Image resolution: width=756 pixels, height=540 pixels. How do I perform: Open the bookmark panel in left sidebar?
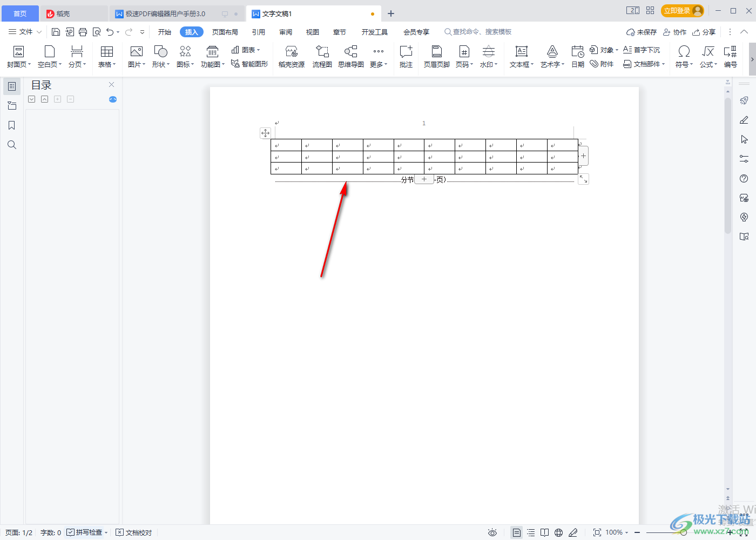click(x=12, y=125)
